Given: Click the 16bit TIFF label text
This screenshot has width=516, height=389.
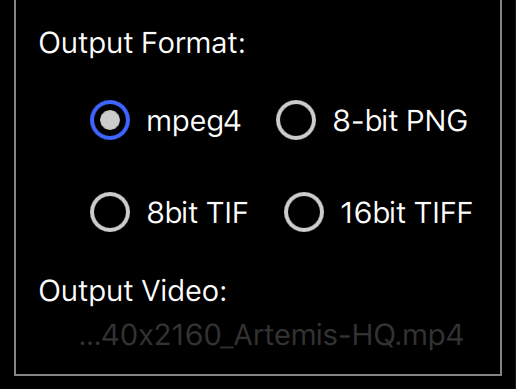Looking at the screenshot, I should point(407,212).
